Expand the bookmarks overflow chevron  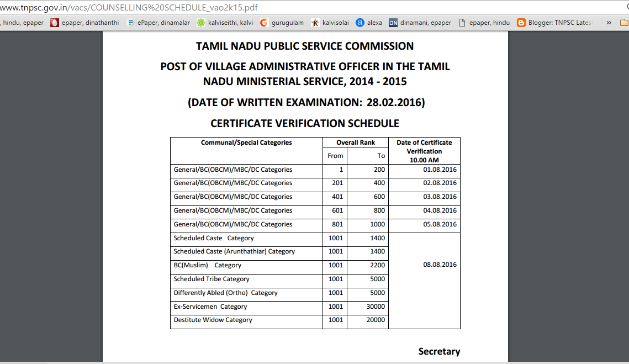[x=609, y=23]
